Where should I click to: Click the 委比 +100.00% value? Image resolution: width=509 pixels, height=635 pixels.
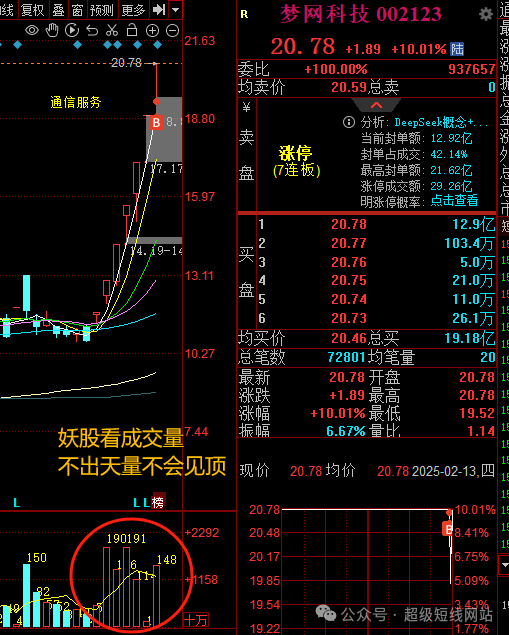[336, 69]
